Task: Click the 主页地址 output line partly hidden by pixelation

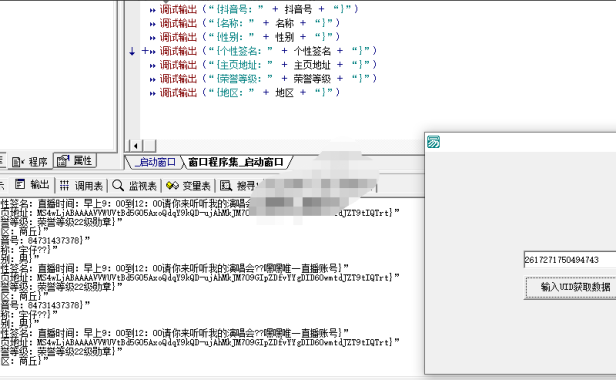Action: 200,213
